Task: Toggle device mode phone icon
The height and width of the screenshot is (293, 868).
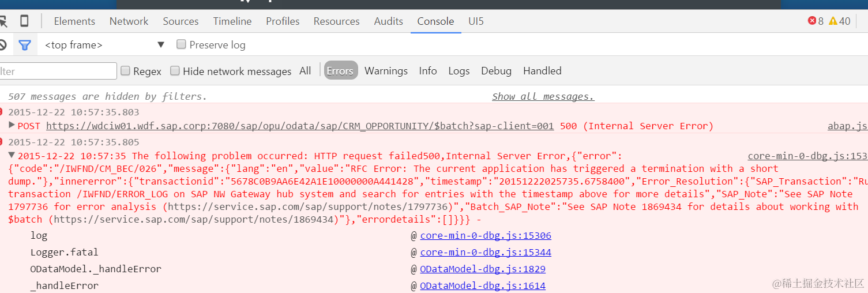Action: coord(24,21)
